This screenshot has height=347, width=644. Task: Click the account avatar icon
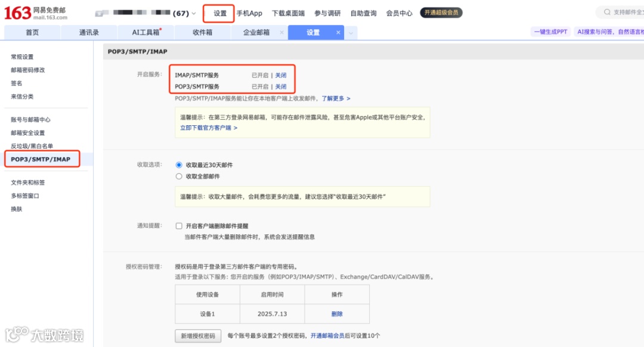(x=99, y=14)
